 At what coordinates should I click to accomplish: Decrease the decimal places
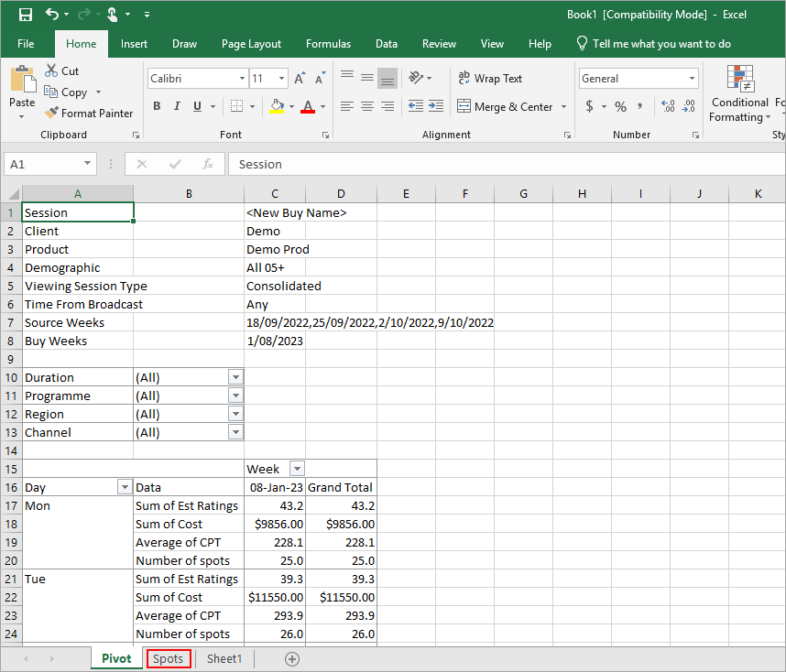click(x=689, y=106)
